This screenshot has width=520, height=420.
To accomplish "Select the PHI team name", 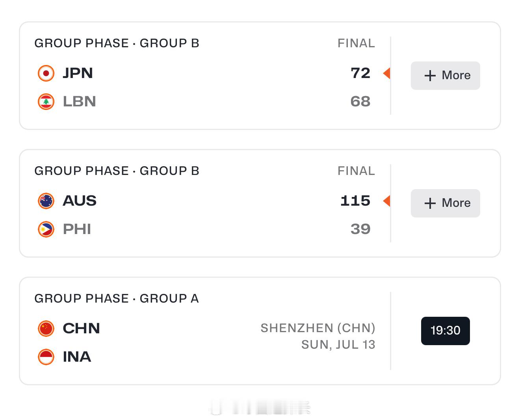I will coord(77,229).
